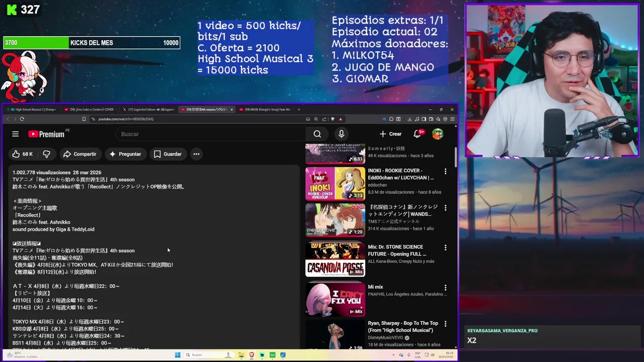Screen dimensions: 644x362
Task: Like the video with 68 K likes
Action: (23, 154)
